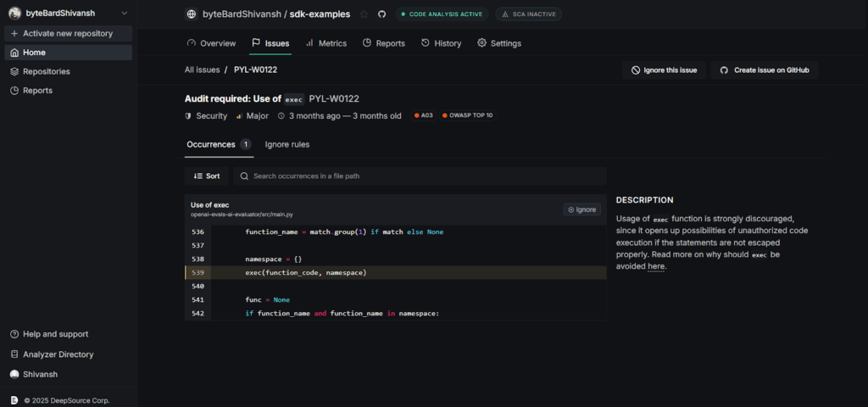Open the GitHub icon next to repo name

tap(381, 14)
